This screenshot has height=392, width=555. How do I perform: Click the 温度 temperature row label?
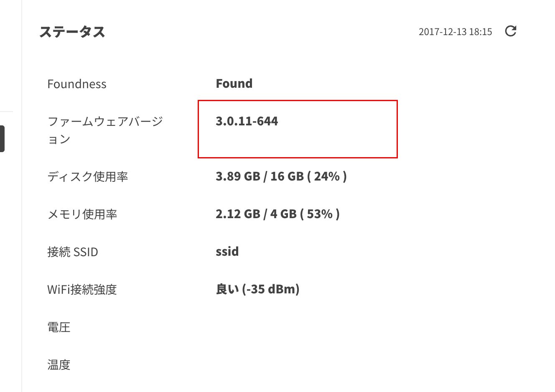pyautogui.click(x=59, y=365)
